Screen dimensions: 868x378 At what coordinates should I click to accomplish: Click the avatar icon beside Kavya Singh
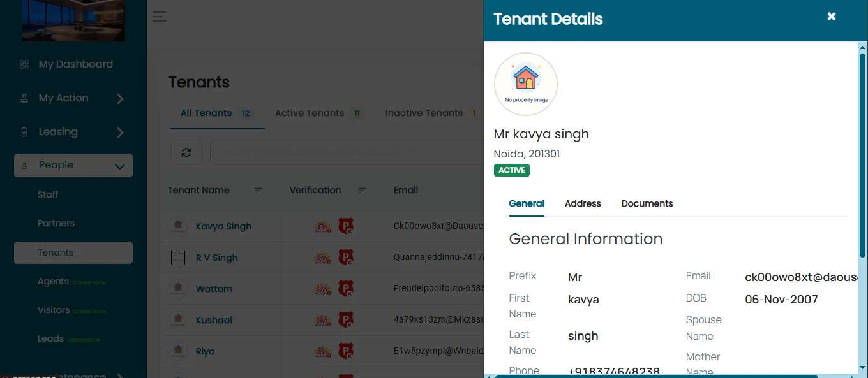[x=178, y=226]
